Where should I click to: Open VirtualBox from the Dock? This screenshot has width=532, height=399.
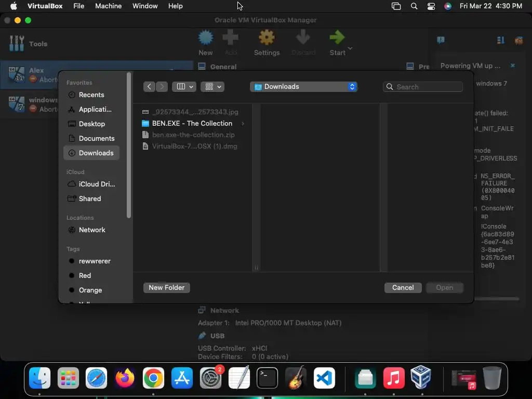(421, 378)
